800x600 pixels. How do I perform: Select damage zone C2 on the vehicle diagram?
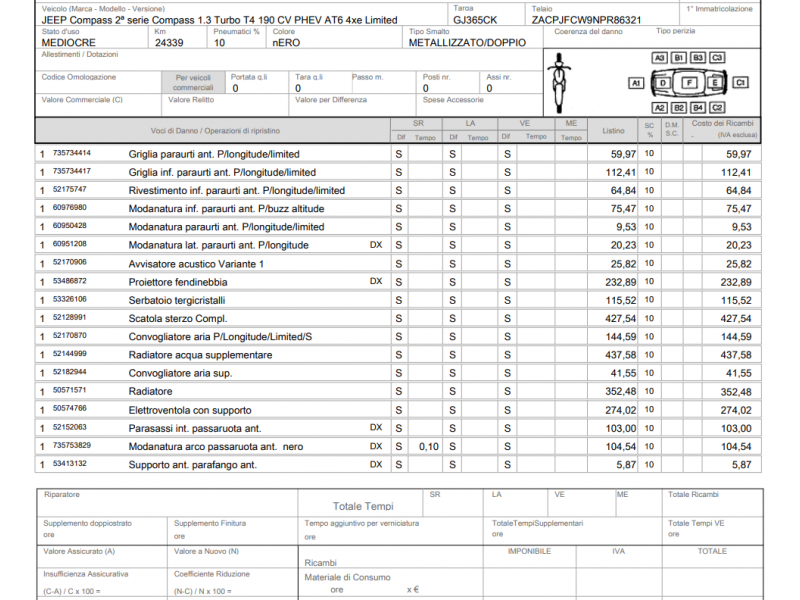[717, 108]
